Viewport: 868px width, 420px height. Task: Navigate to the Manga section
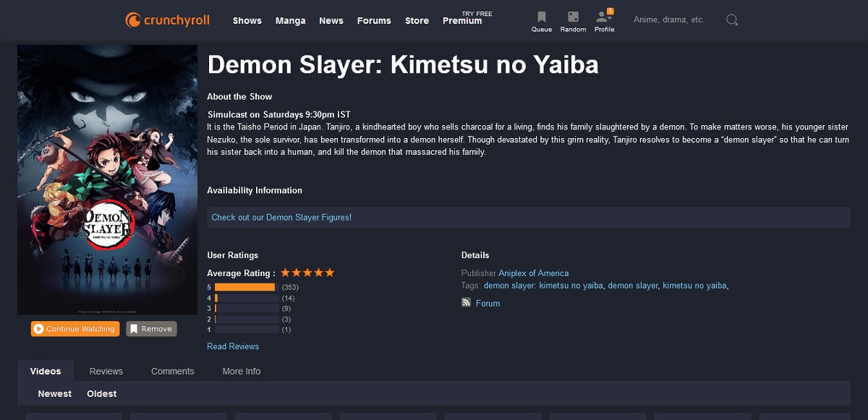pyautogui.click(x=290, y=21)
